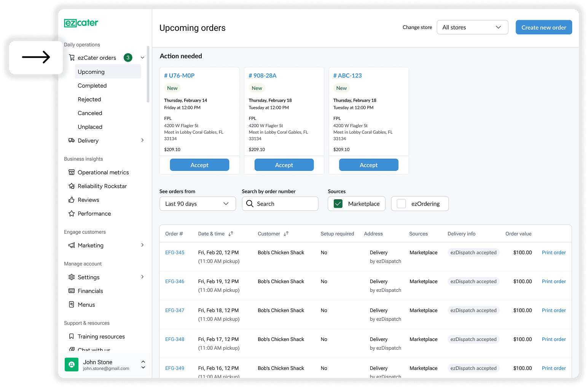Screen dimensions: 588x387
Task: Print order EFG-346
Action: (x=554, y=281)
